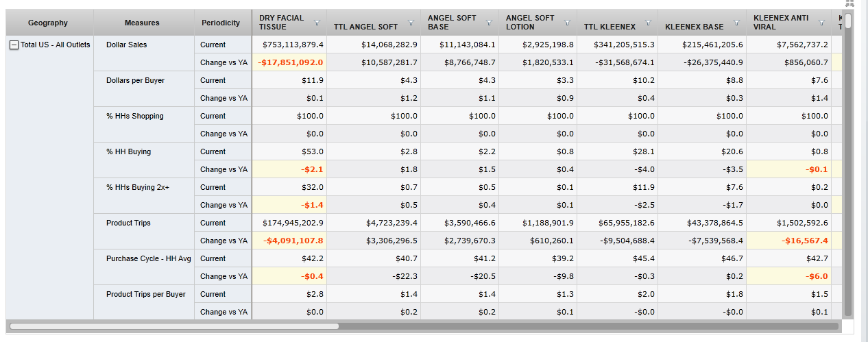This screenshot has height=342, width=868.
Task: Click the KLEENEX BASE filter icon
Action: (x=736, y=23)
